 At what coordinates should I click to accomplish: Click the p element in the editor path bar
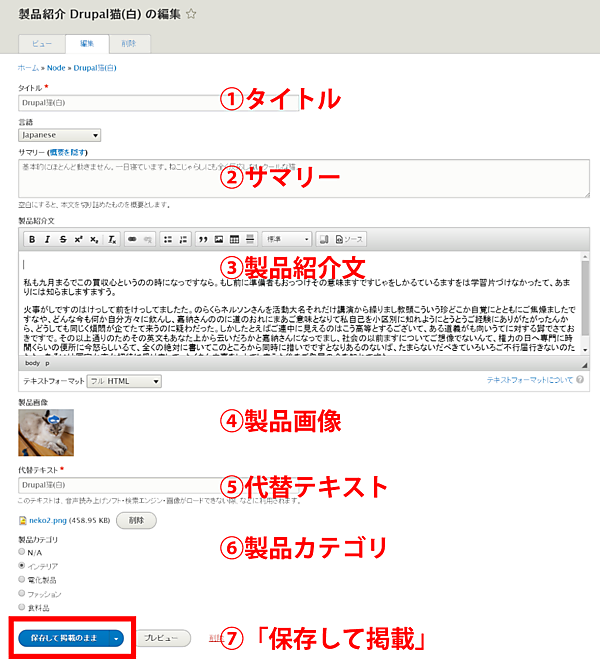47,363
